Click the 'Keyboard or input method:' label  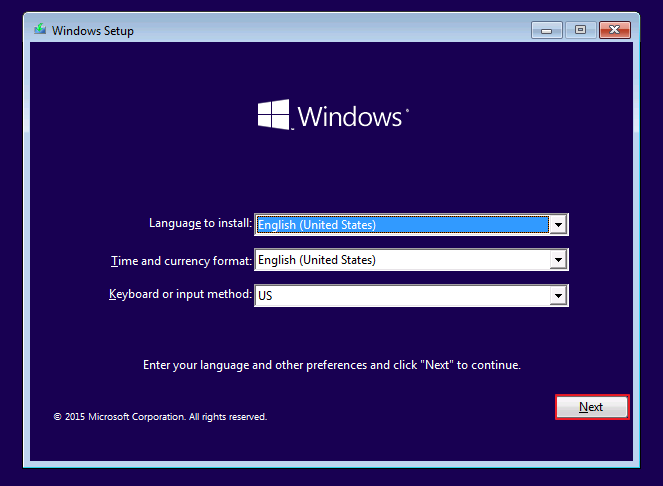181,294
